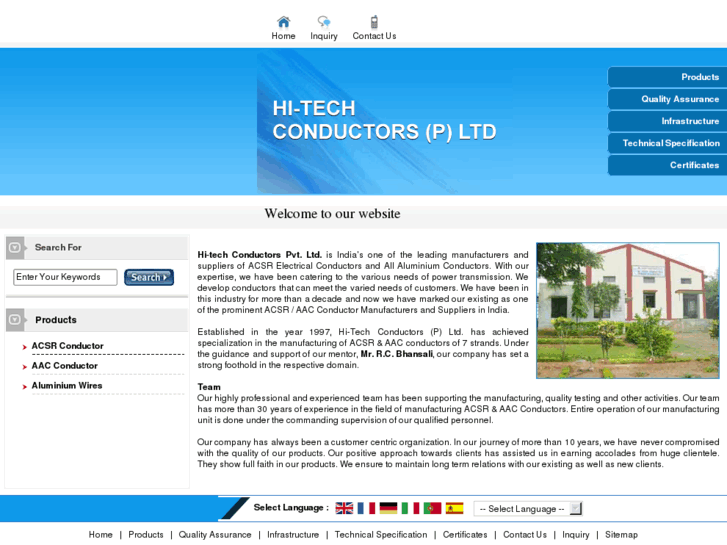
Task: Click the bold 'Hi-tech Conductors Pvt. Ltd.' text
Action: [259, 255]
